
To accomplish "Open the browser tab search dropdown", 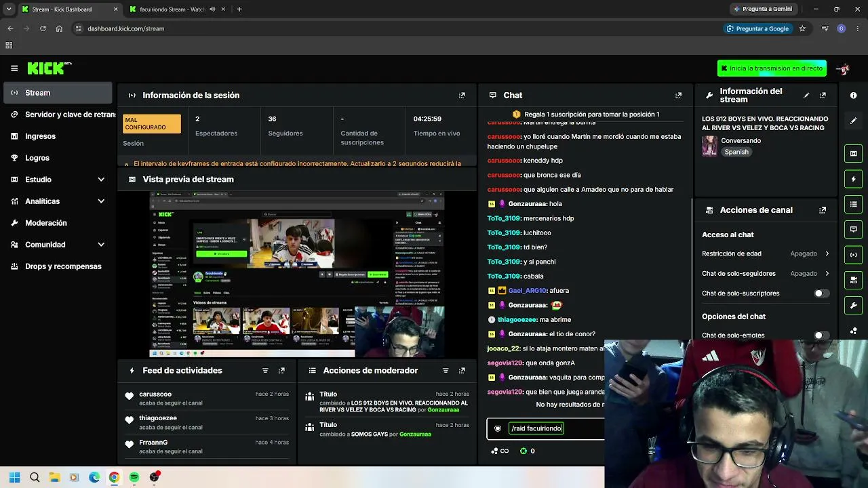I will 9,9.
